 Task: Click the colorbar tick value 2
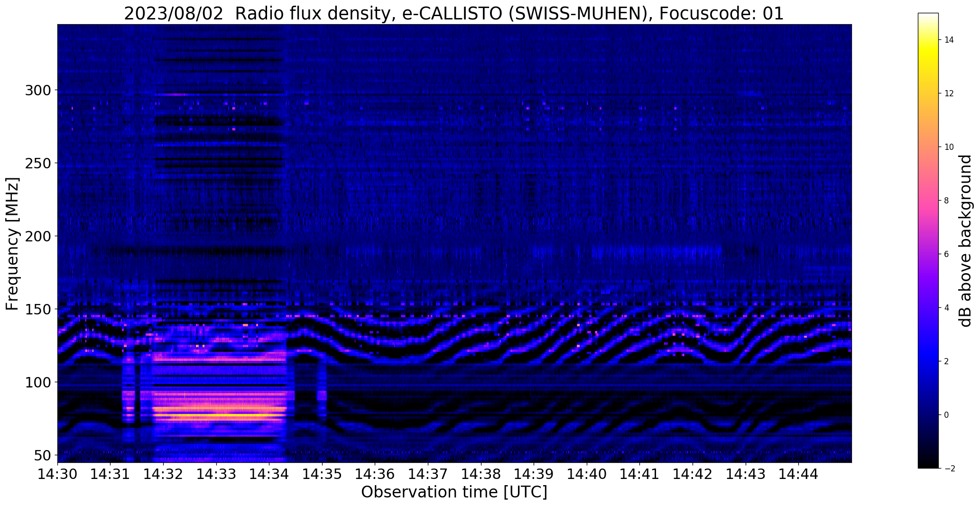[x=947, y=361]
